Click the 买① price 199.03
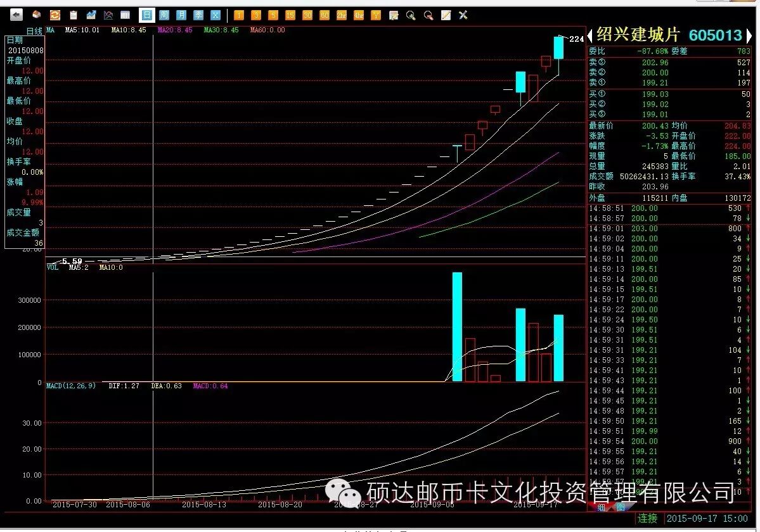 pos(655,94)
